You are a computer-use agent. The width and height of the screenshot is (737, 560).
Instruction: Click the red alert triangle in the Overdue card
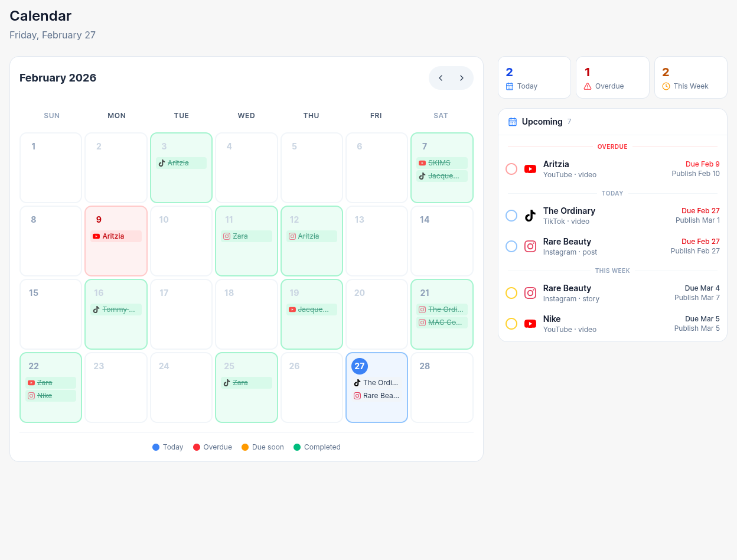coord(588,86)
